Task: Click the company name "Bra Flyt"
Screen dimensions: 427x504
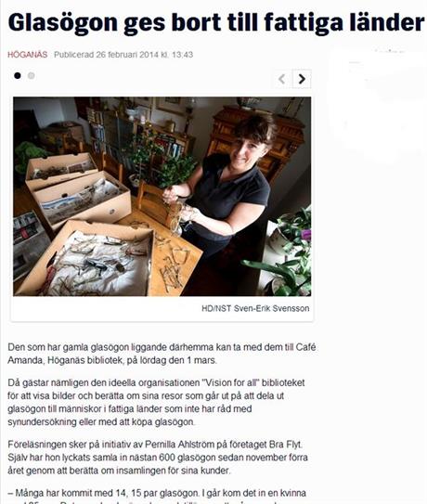Action: 289,445
